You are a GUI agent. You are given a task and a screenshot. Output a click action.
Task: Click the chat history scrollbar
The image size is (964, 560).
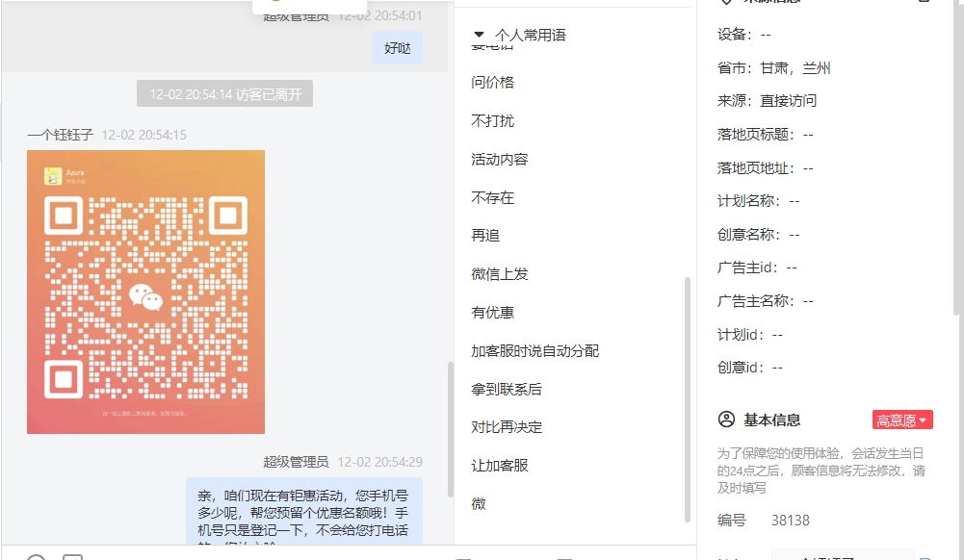click(450, 430)
